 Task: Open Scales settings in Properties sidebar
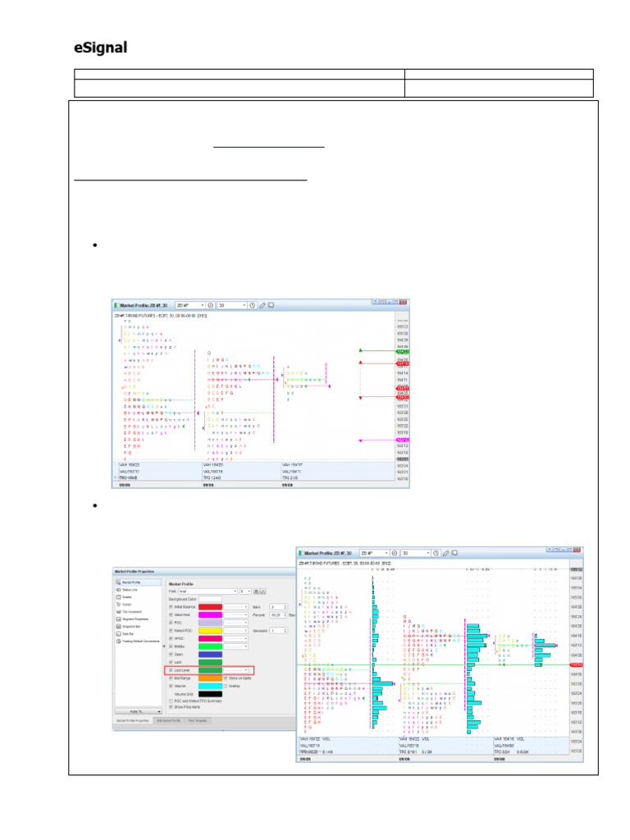[x=125, y=597]
